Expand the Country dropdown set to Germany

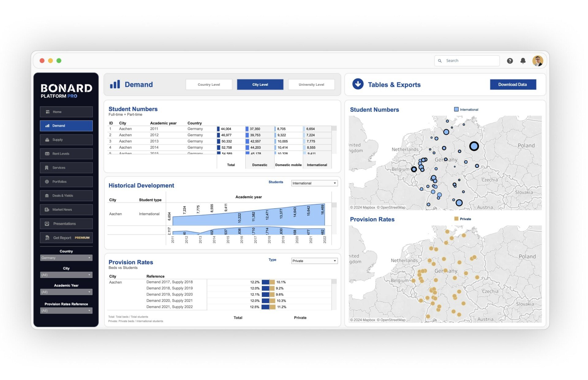[66, 258]
